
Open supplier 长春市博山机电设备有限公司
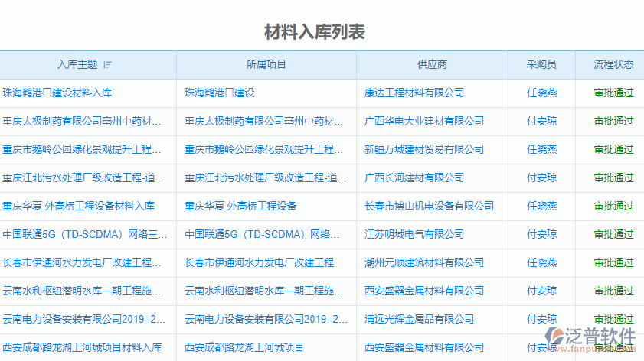tap(429, 207)
